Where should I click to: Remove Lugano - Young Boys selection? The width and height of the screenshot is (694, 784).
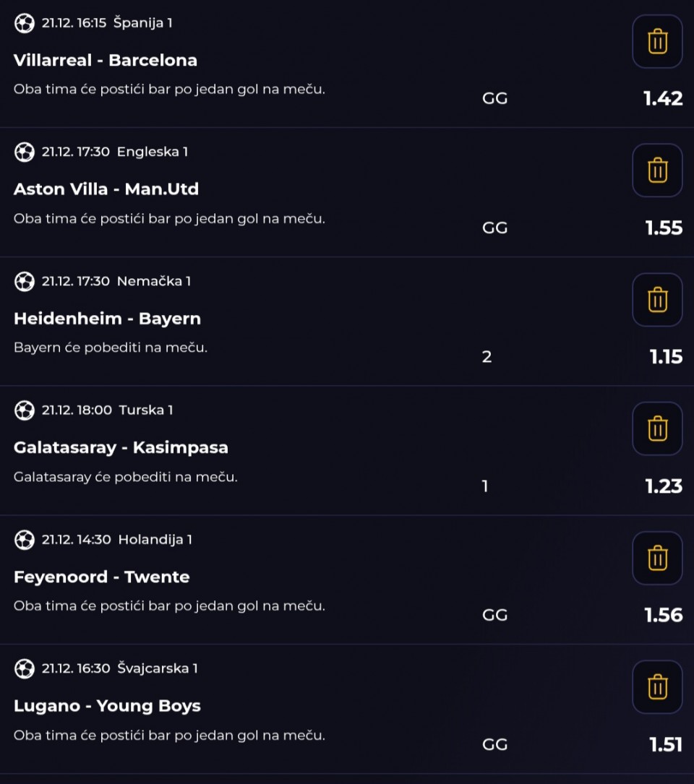coord(657,686)
